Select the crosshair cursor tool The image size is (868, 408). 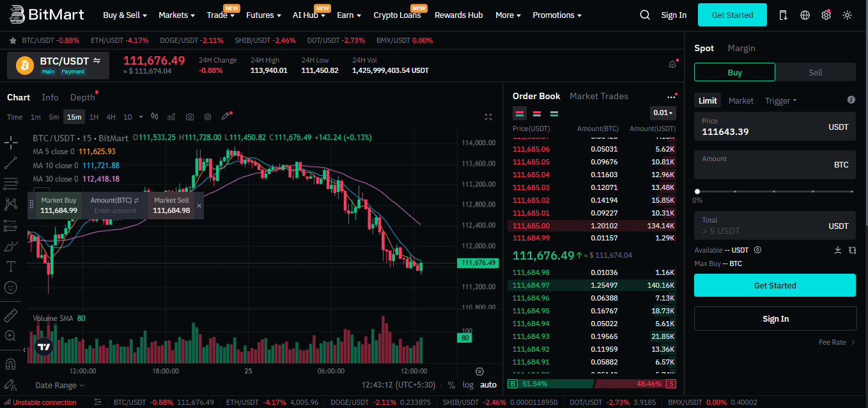point(10,143)
